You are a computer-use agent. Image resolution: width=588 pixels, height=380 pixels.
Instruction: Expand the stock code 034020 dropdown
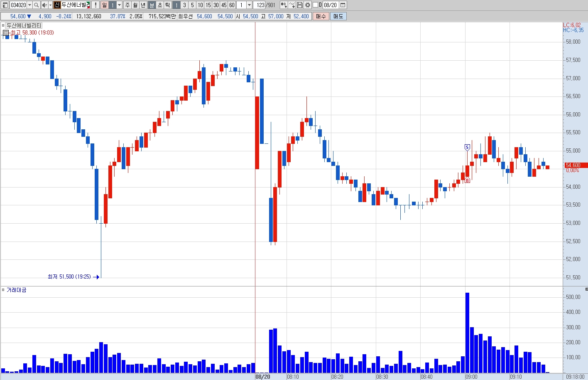29,5
